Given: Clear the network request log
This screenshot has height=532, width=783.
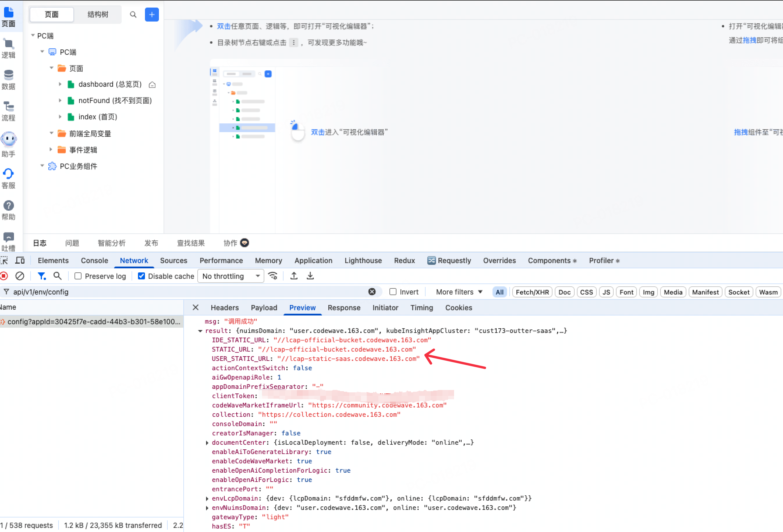Looking at the screenshot, I should 20,276.
